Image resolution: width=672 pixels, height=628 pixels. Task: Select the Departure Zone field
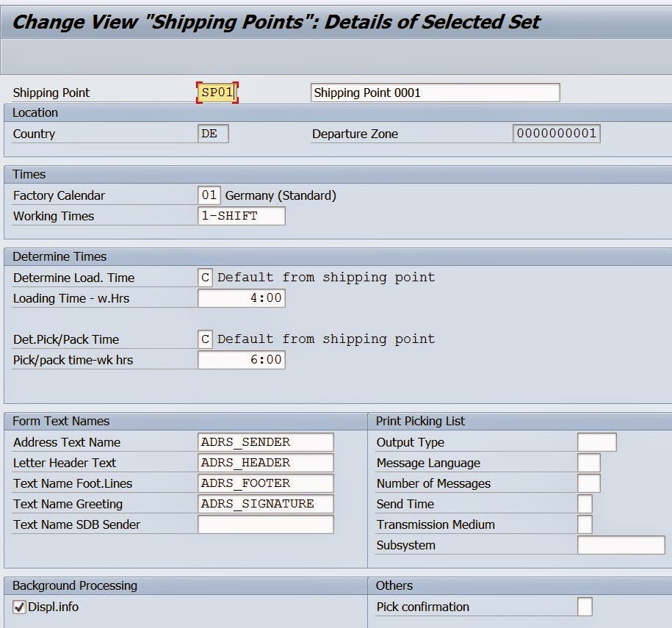(557, 133)
